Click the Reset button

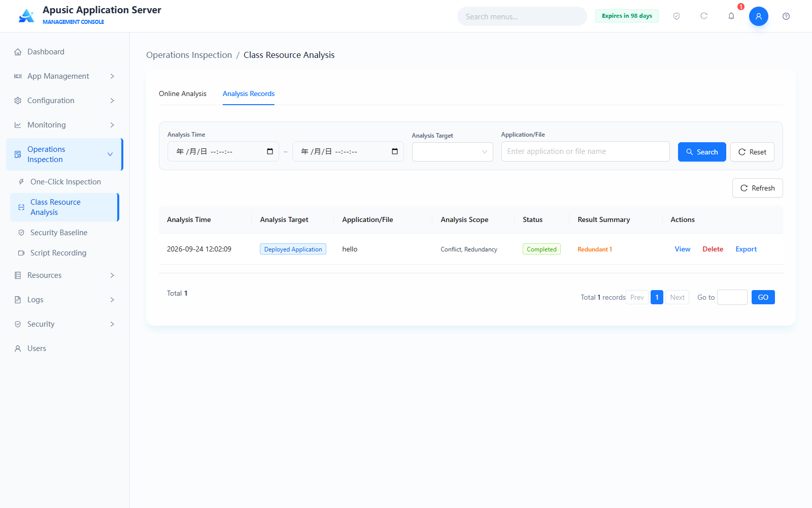tap(752, 152)
